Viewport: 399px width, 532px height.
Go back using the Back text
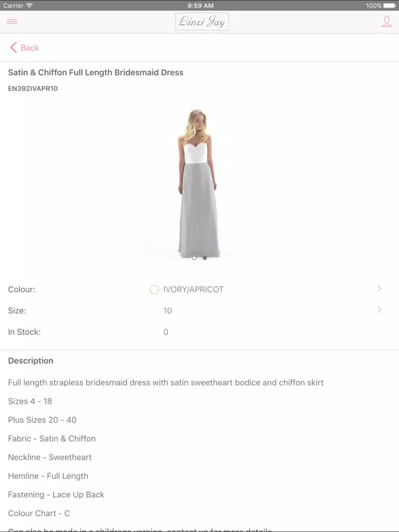tap(30, 48)
